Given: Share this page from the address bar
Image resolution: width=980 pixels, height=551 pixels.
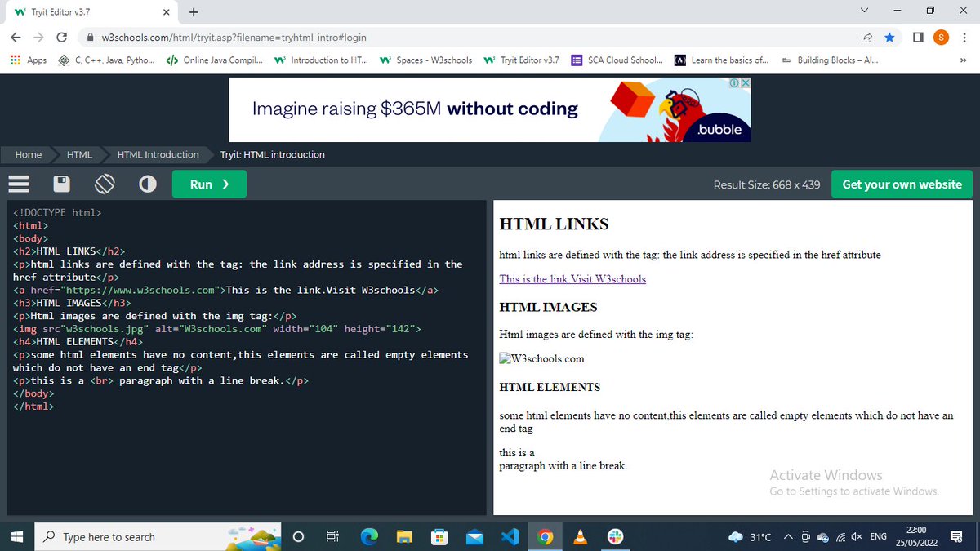Looking at the screenshot, I should (866, 38).
